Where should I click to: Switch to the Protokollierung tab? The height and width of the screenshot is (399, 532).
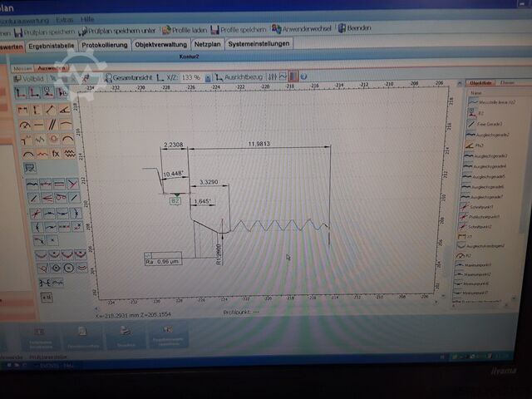point(105,44)
